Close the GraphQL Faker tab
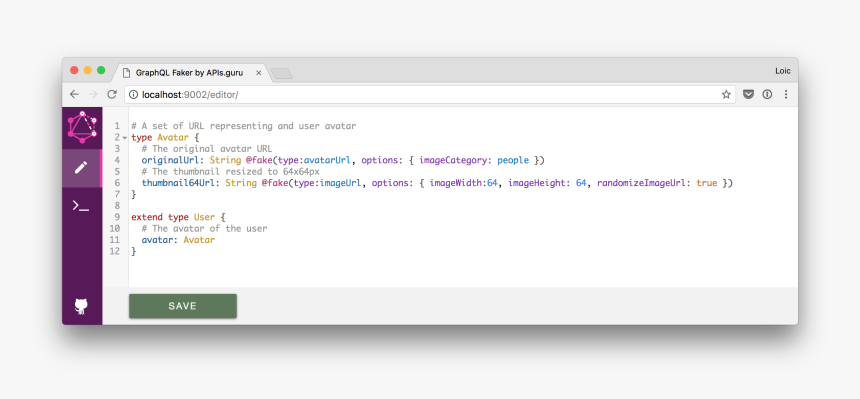860x399 pixels. (259, 72)
